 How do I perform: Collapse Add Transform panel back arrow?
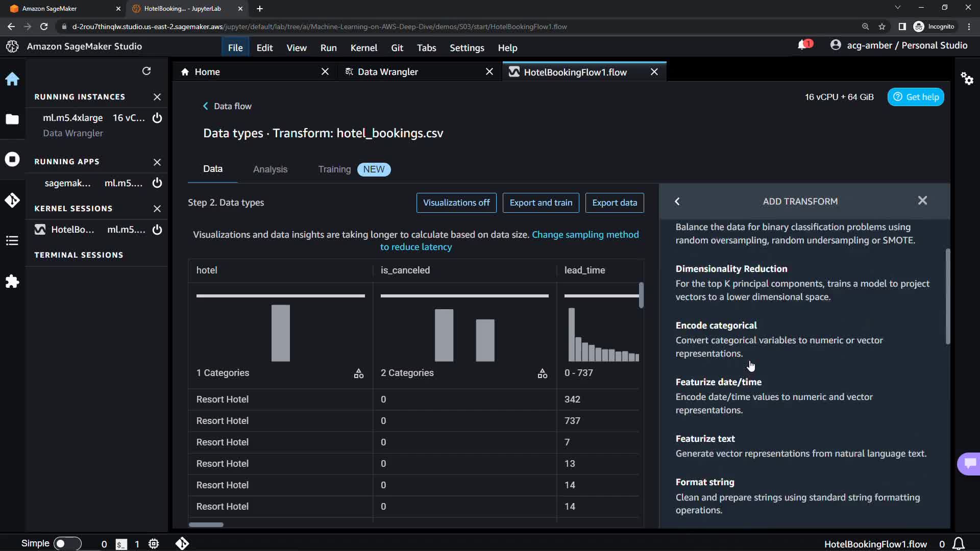677,202
